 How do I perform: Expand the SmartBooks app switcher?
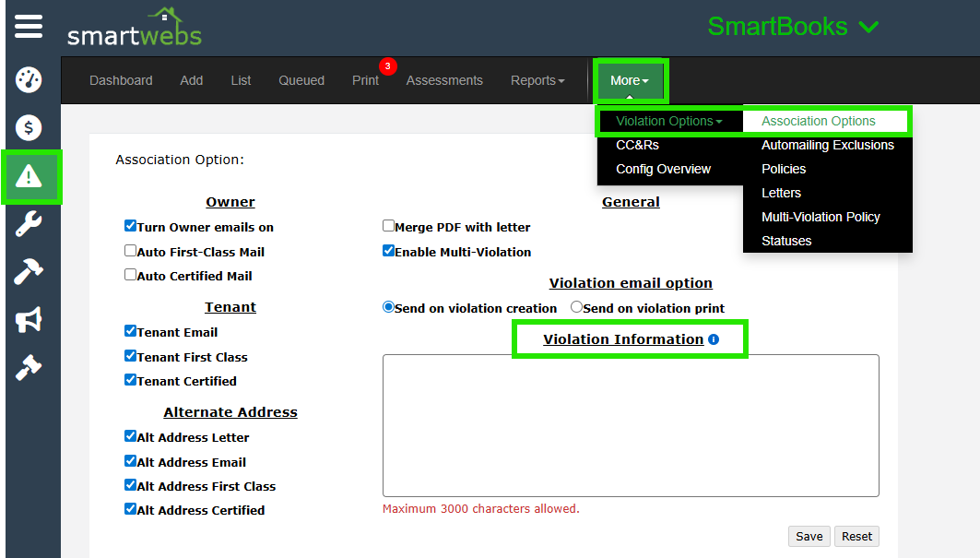coord(793,27)
